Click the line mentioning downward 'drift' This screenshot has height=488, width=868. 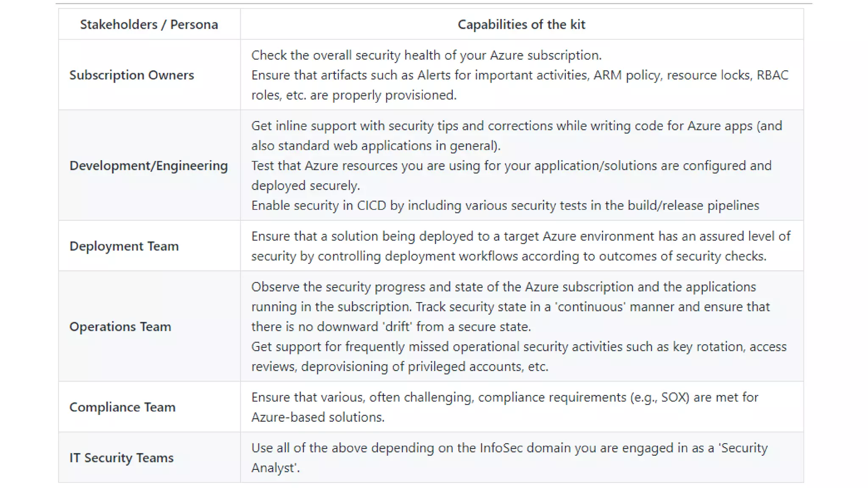(x=390, y=327)
